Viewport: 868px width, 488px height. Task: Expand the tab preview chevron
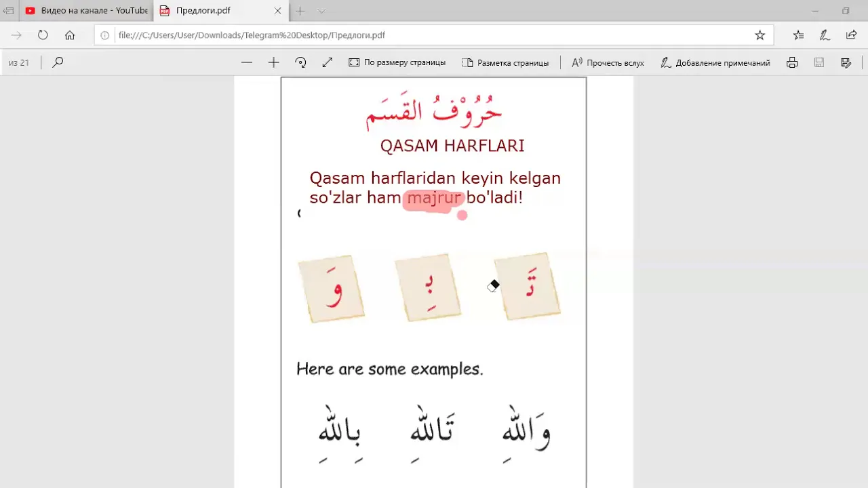(321, 11)
